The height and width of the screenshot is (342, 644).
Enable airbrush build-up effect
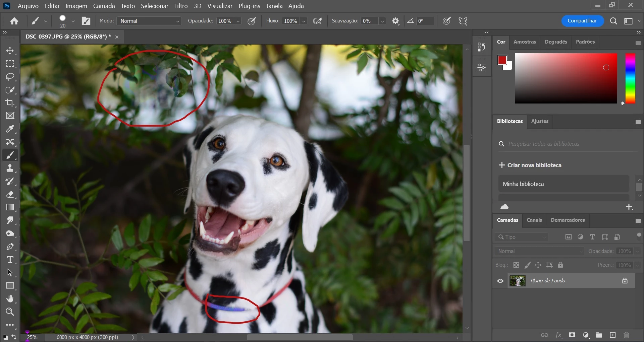[317, 21]
